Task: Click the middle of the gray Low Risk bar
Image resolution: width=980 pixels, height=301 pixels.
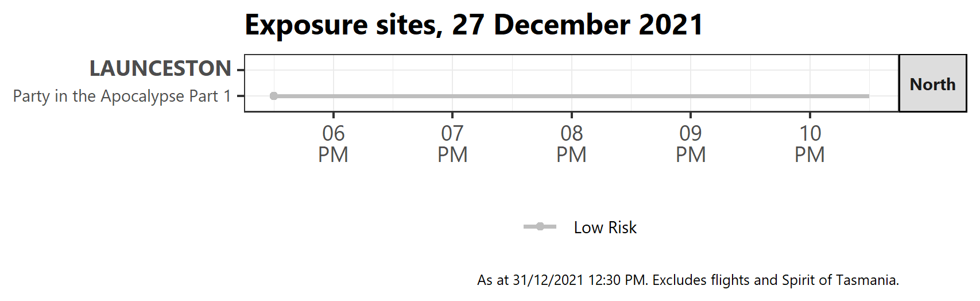Action: point(571,96)
